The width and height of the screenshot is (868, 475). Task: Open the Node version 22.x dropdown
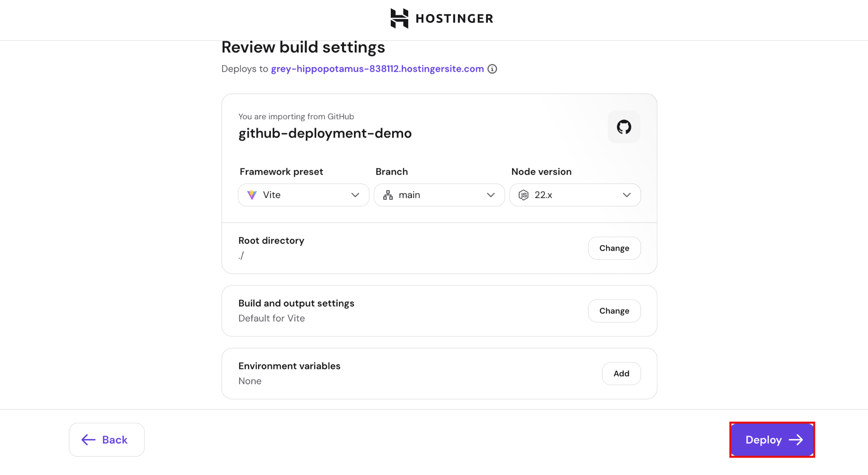(x=575, y=195)
